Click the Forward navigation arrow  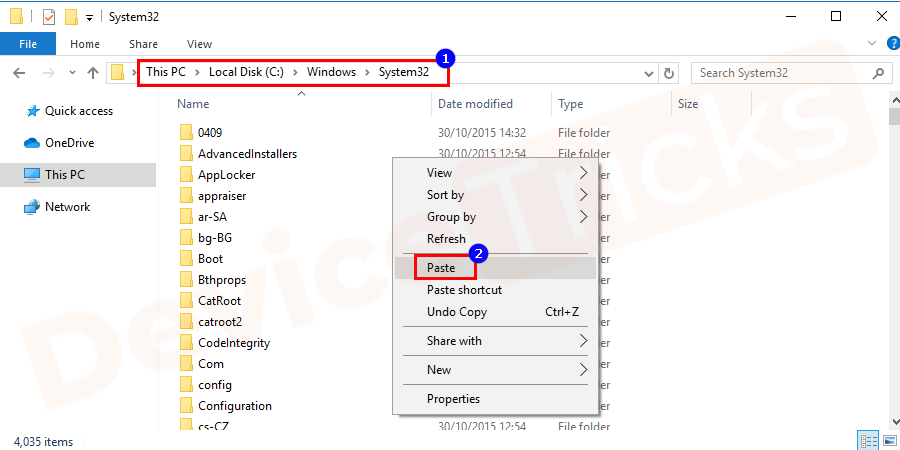pos(49,73)
